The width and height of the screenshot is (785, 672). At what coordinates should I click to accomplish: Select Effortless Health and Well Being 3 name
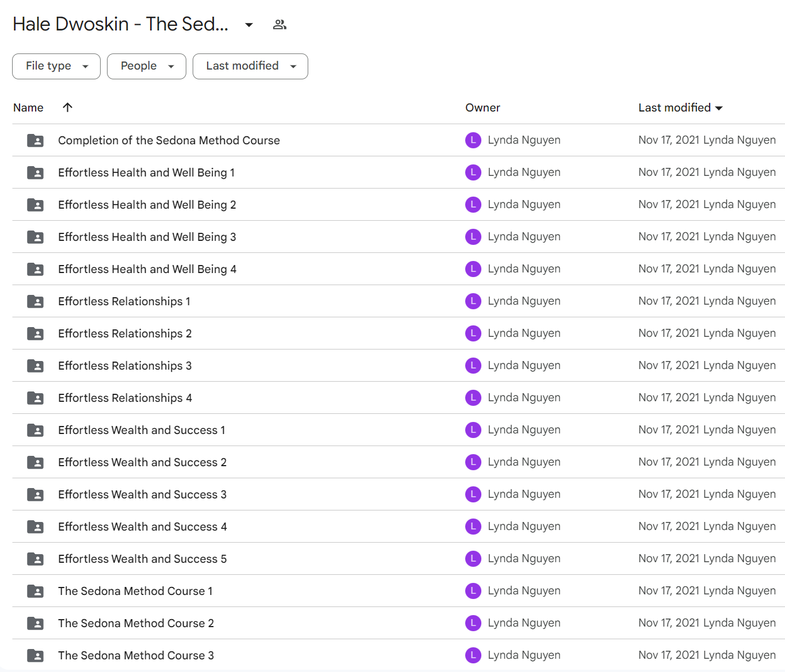[x=147, y=237]
